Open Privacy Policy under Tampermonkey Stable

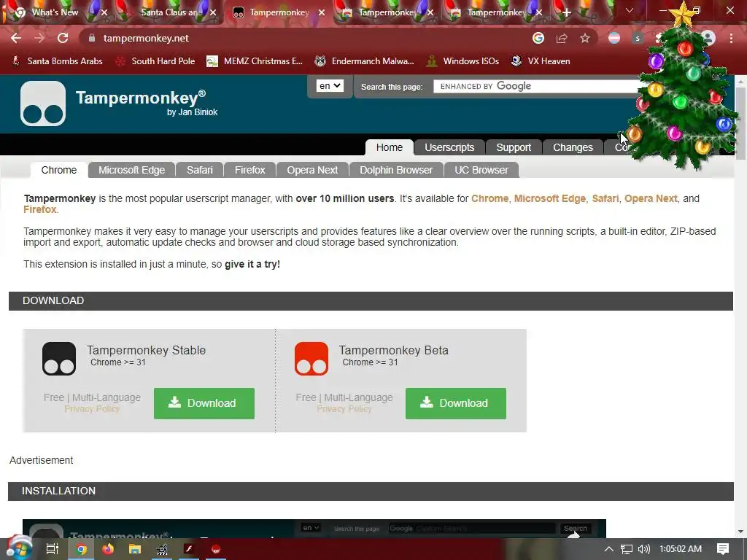tap(92, 409)
